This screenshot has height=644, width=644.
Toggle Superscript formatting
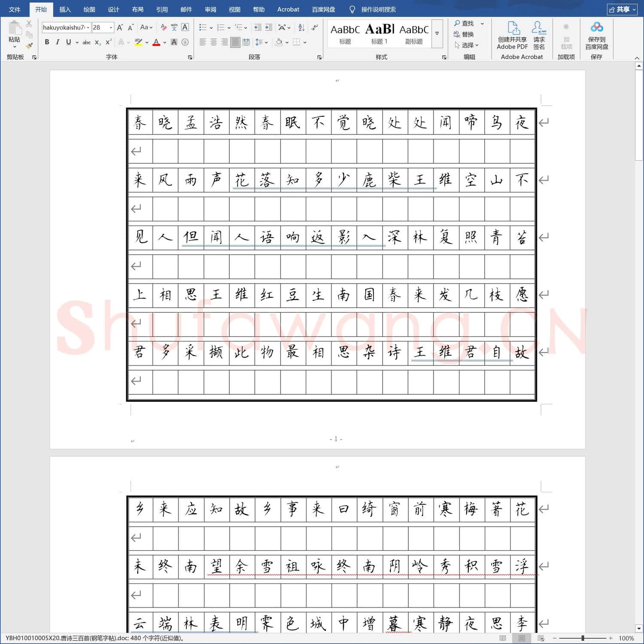click(x=109, y=42)
